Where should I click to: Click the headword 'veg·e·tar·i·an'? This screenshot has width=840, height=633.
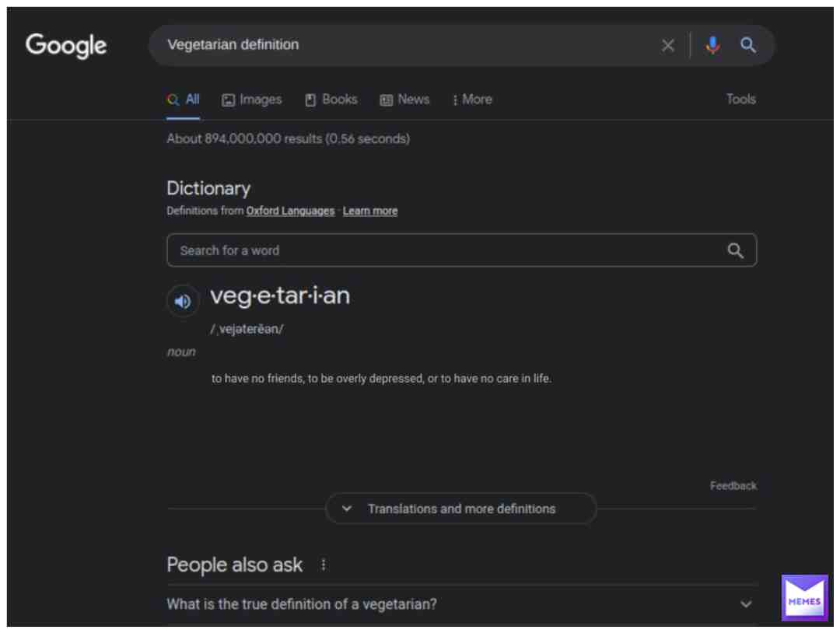point(280,296)
